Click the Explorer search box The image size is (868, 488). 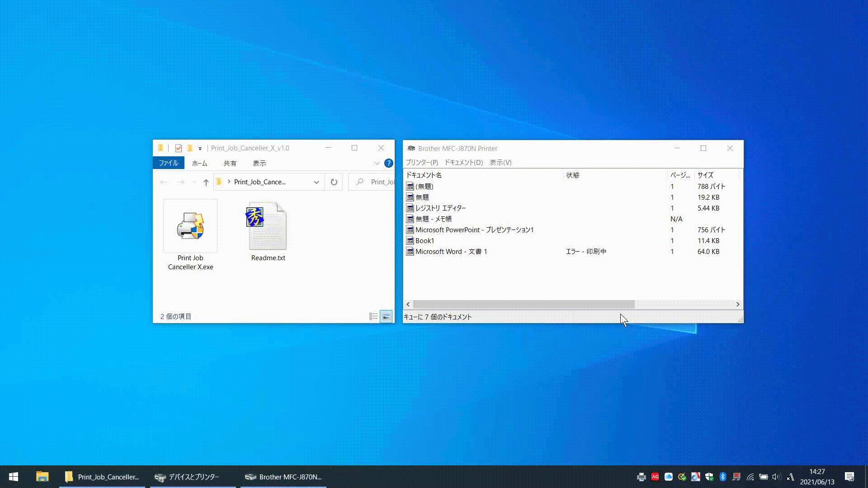pos(372,182)
